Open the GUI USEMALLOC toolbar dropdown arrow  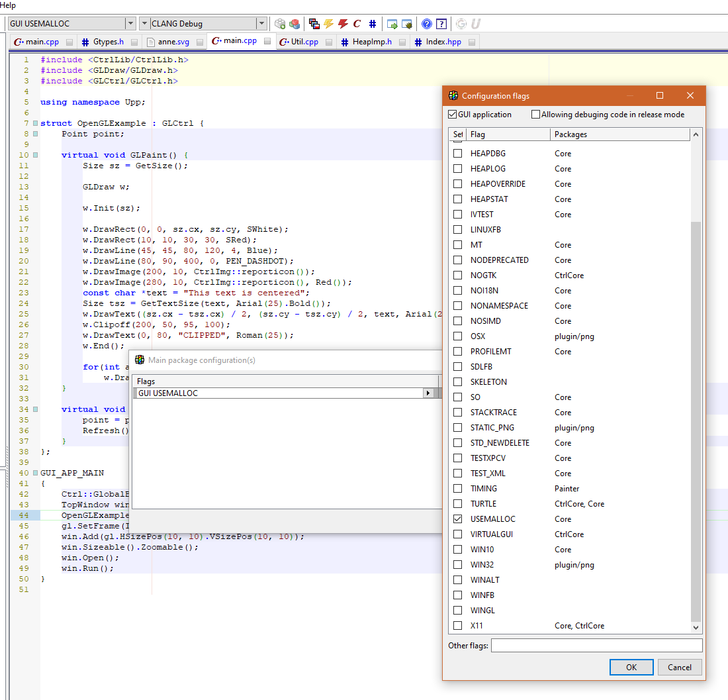click(x=130, y=24)
